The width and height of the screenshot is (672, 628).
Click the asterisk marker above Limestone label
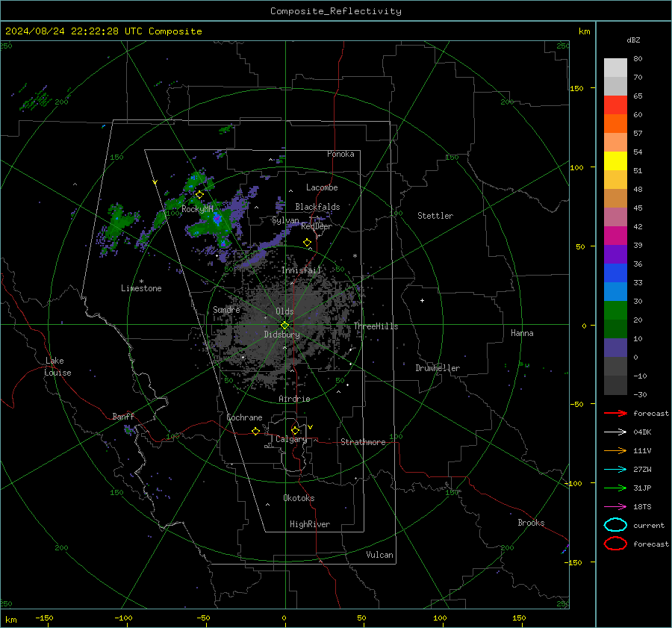[x=141, y=282]
